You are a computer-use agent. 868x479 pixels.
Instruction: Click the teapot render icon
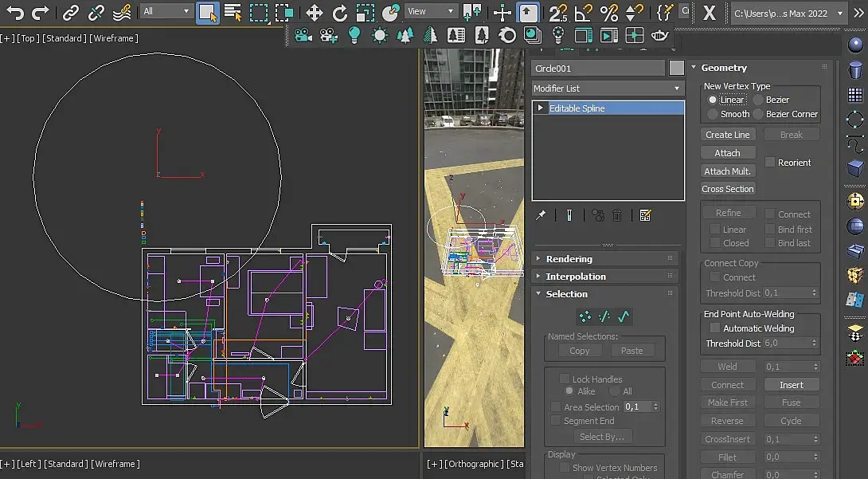[x=659, y=35]
